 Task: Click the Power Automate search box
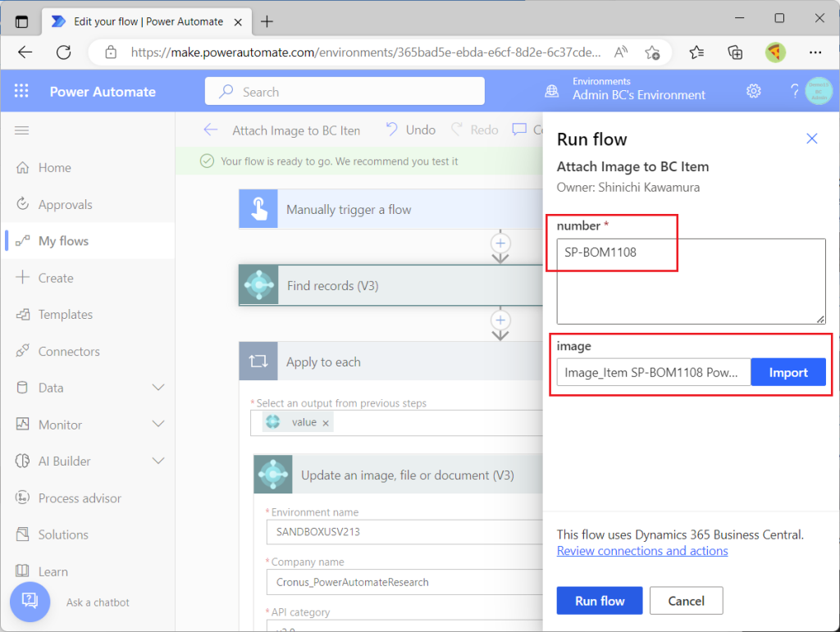(345, 92)
